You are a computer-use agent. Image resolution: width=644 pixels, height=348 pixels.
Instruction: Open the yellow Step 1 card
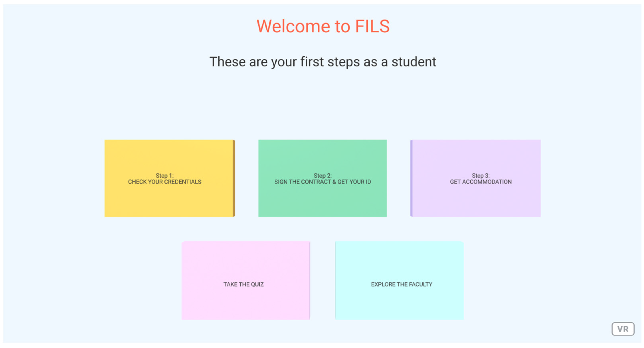pos(169,198)
